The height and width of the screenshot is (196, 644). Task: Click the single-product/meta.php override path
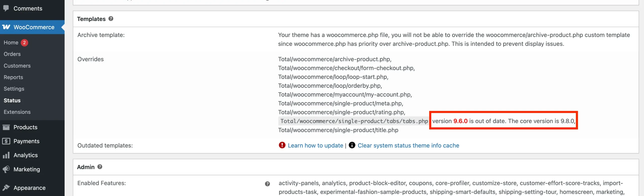[x=341, y=103]
